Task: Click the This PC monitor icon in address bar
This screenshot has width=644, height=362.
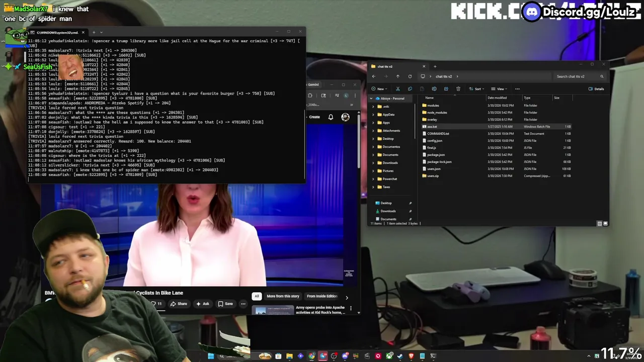Action: tap(423, 76)
